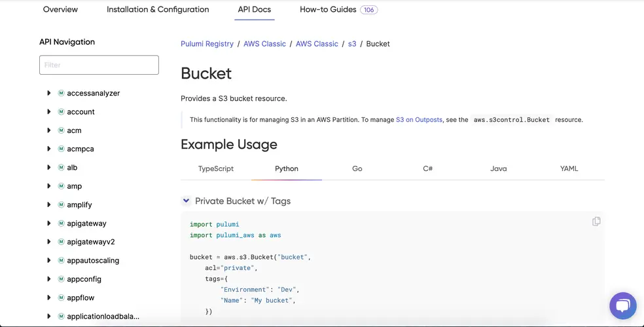Screen dimensions: 644x327
Task: Expand the amp module arrow
Action: (49, 186)
